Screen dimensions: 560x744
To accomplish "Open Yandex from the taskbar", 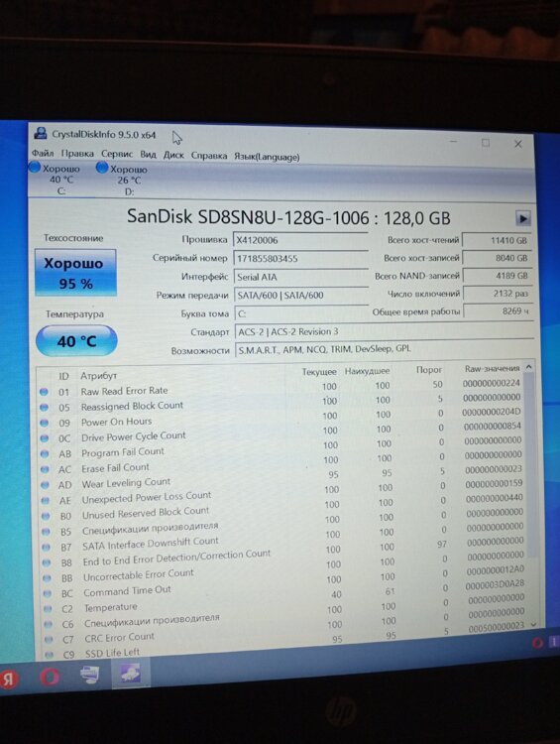I will coord(8,679).
